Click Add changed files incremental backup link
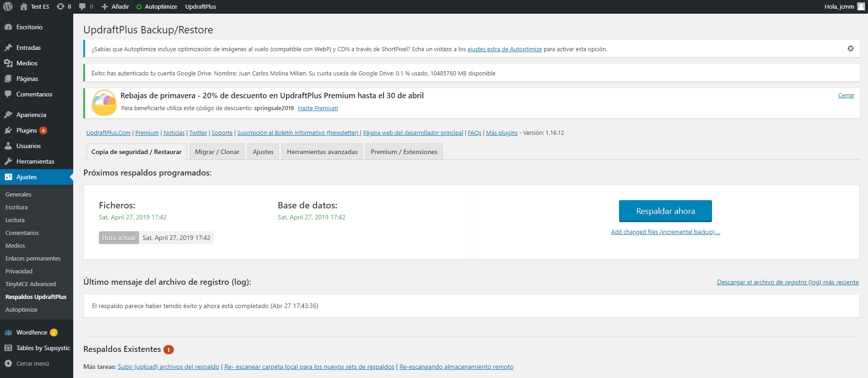868x378 pixels. [665, 232]
